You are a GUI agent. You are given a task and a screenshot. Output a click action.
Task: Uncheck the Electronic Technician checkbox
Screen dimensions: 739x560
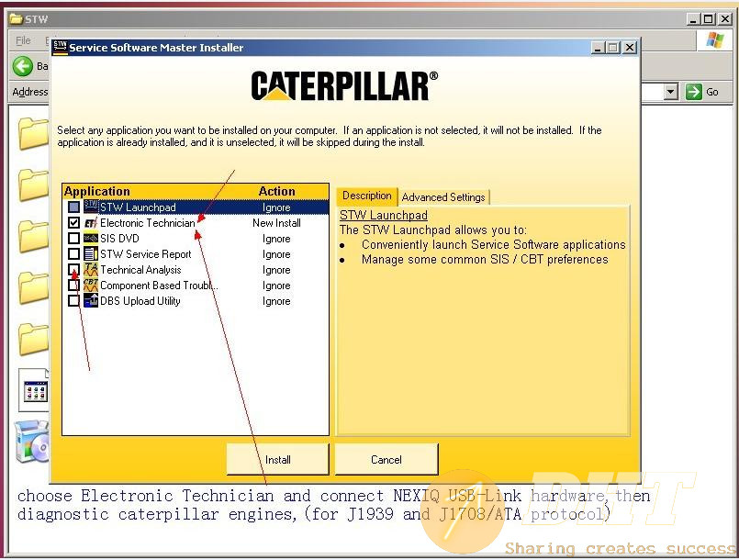74,222
